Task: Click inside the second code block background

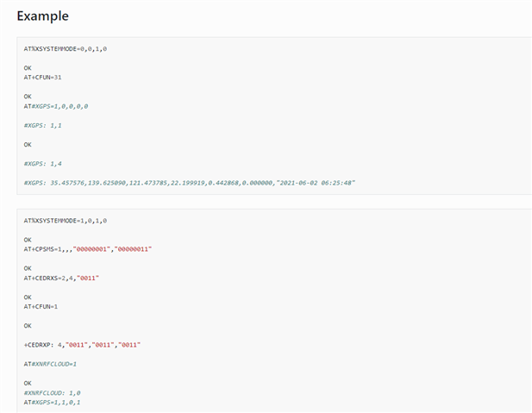Action: (x=339, y=305)
